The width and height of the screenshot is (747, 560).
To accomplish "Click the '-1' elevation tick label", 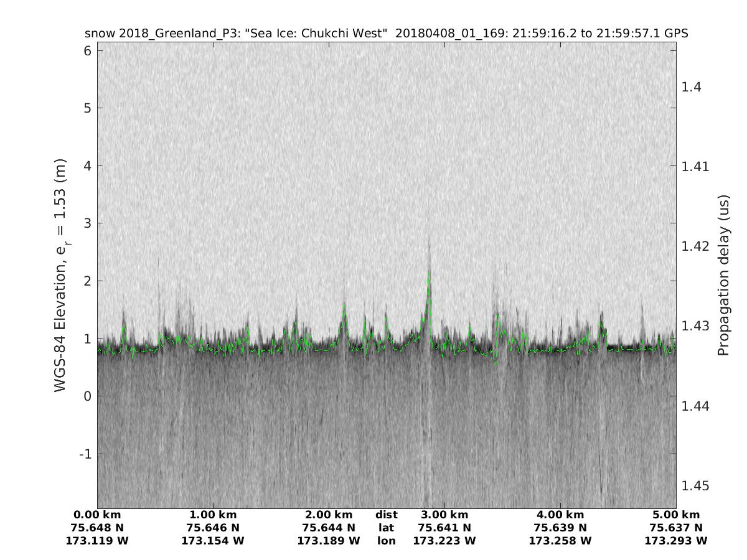I will (x=85, y=454).
